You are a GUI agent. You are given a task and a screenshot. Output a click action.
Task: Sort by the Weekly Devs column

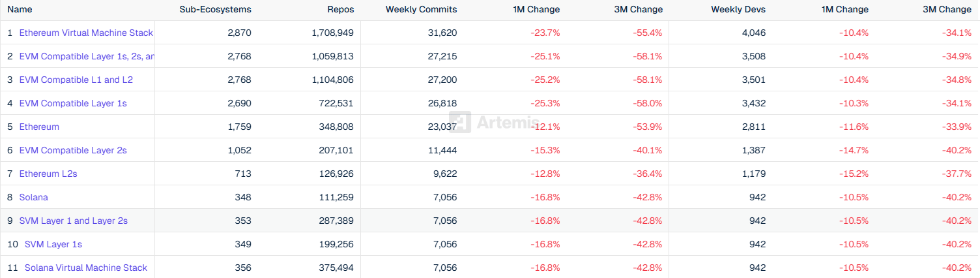[738, 10]
